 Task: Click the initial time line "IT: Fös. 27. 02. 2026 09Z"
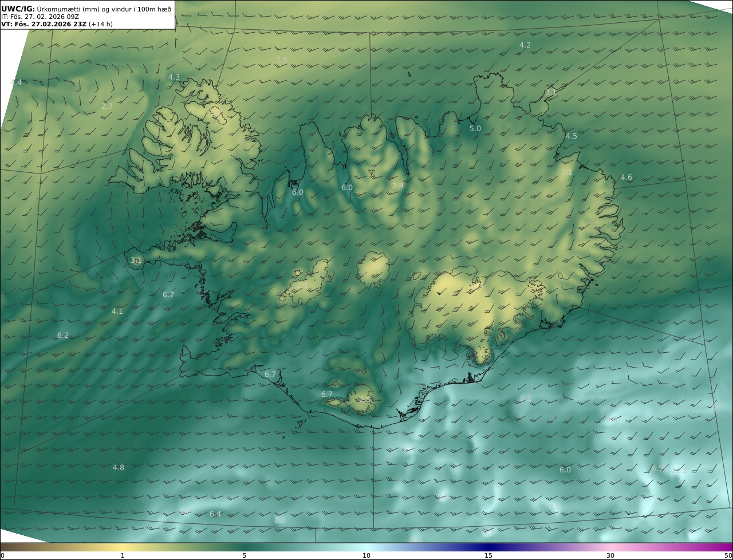click(x=40, y=17)
